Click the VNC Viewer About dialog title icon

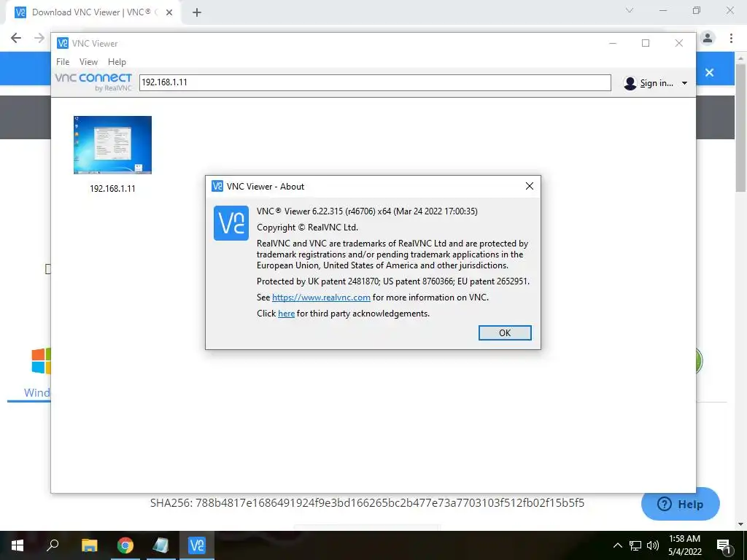click(217, 186)
